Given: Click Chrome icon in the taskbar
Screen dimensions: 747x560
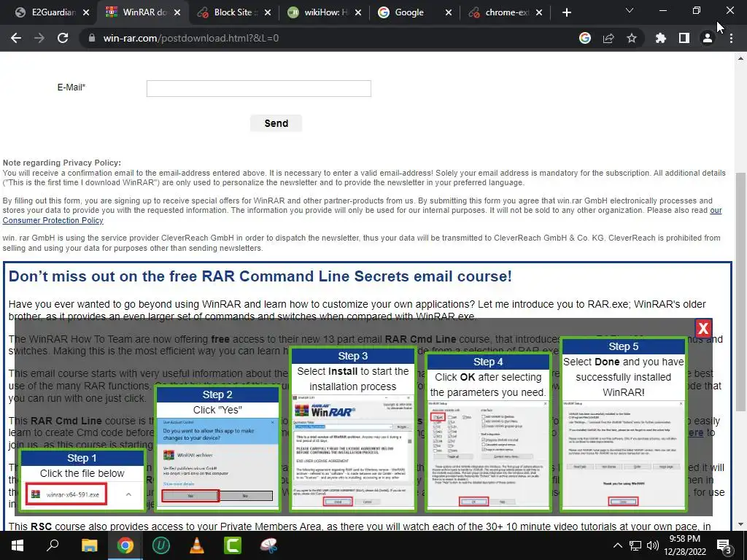Looking at the screenshot, I should pos(125,545).
